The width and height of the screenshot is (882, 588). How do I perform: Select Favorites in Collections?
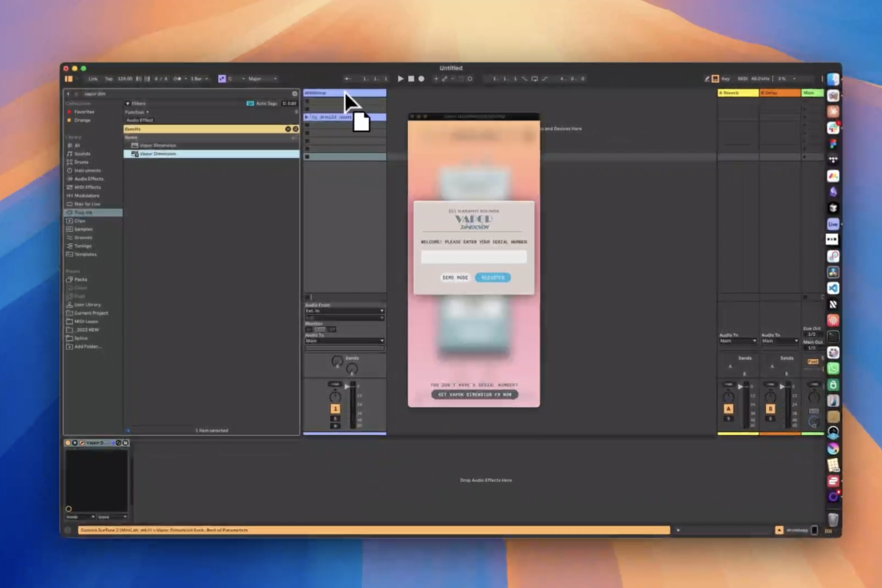tap(84, 112)
